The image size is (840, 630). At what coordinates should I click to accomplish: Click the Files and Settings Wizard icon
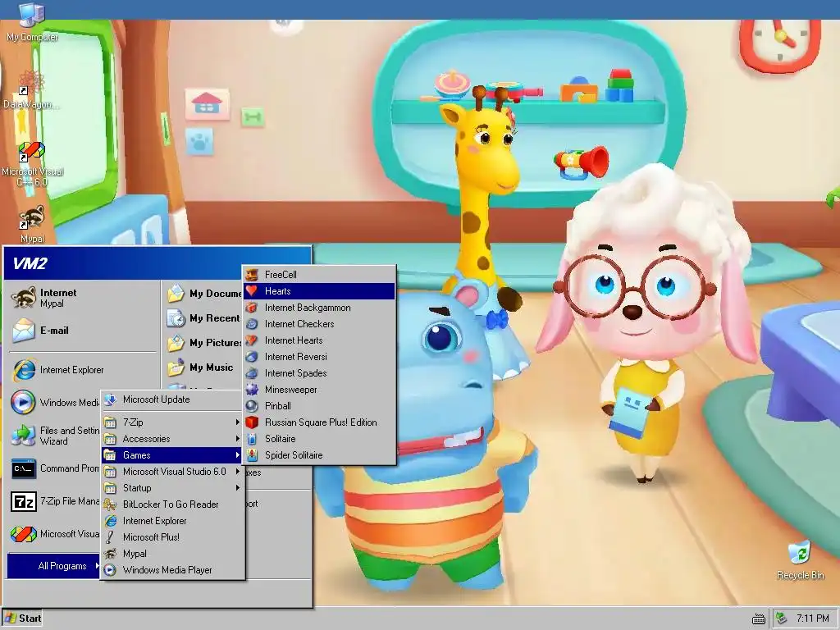(x=24, y=436)
